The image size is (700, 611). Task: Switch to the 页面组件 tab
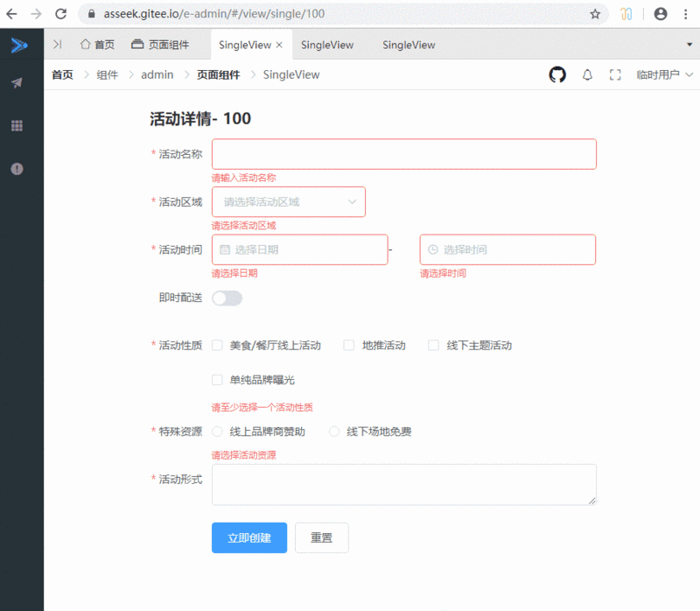tap(160, 45)
